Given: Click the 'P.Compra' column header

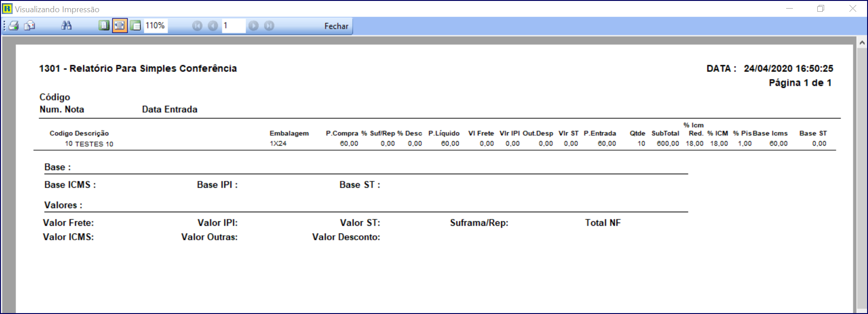Looking at the screenshot, I should (x=342, y=133).
